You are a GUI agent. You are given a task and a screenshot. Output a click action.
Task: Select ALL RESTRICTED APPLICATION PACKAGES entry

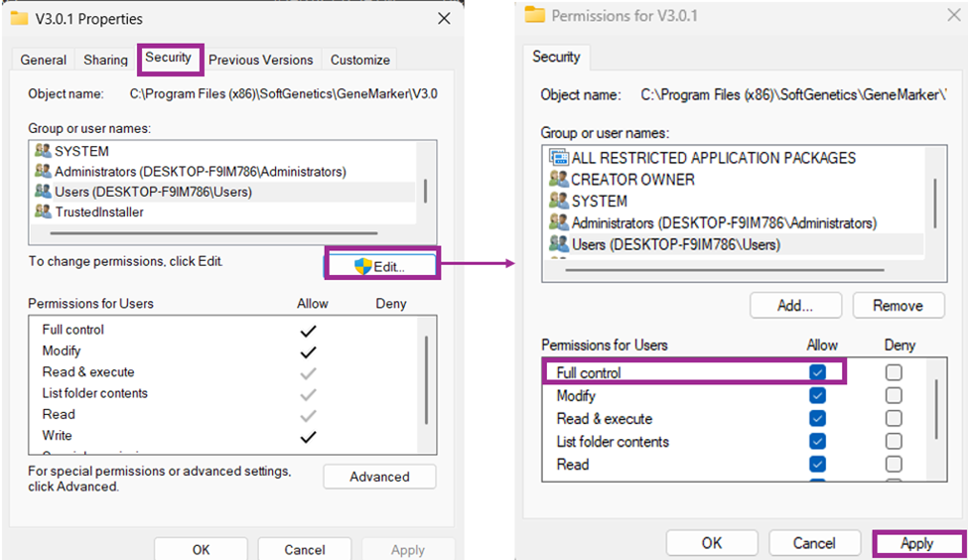point(712,158)
